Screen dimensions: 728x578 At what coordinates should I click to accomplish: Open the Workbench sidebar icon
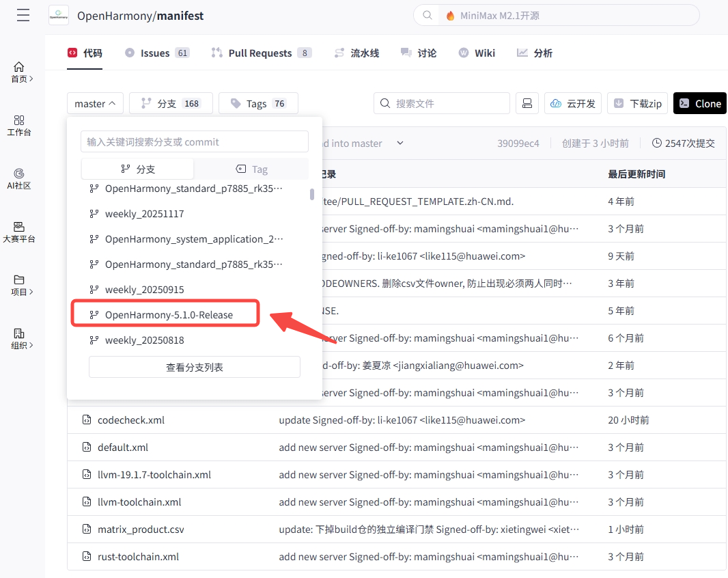19,125
